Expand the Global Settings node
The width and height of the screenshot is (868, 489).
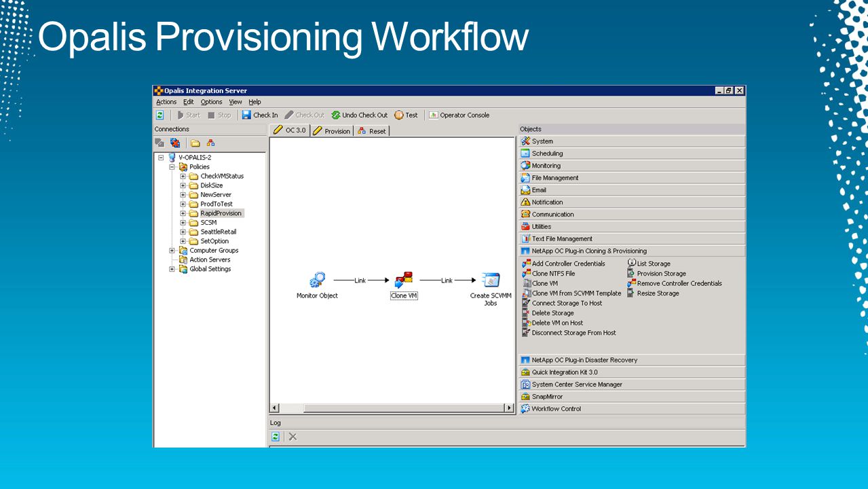tap(172, 269)
